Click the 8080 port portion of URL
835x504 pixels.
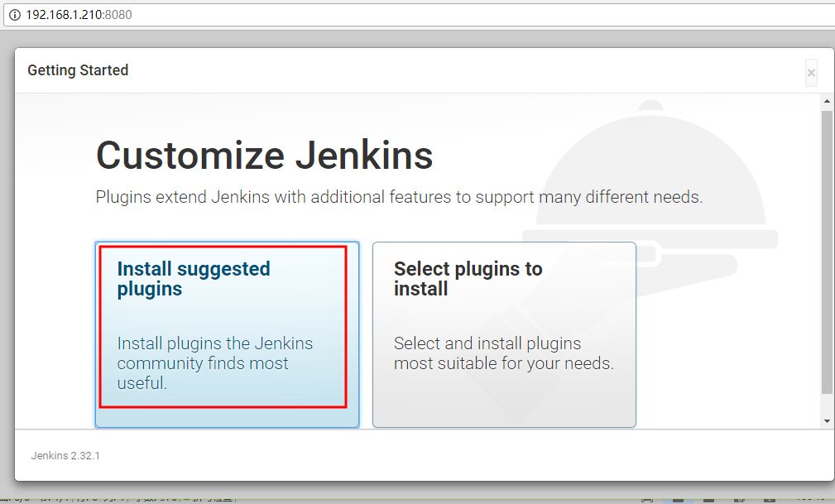coord(118,14)
